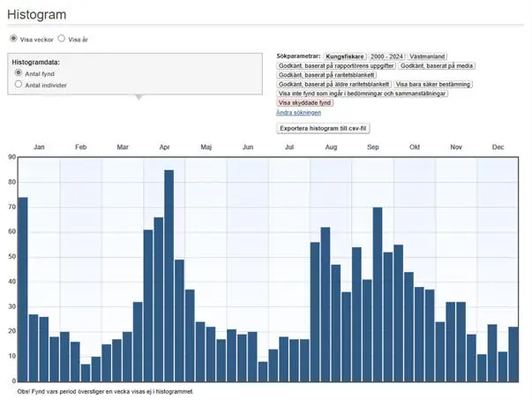532x400 pixels.
Task: Select Antal individer radio option
Action: tap(19, 85)
